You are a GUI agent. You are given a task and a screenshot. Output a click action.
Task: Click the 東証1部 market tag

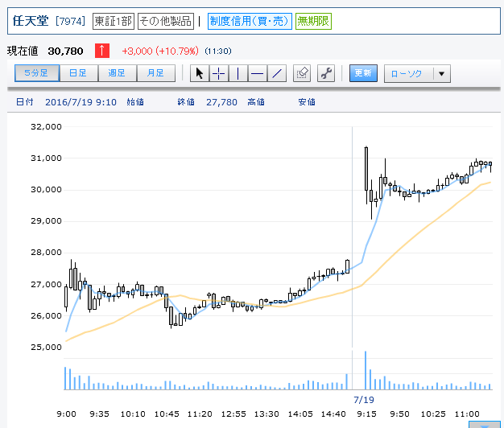tap(114, 21)
